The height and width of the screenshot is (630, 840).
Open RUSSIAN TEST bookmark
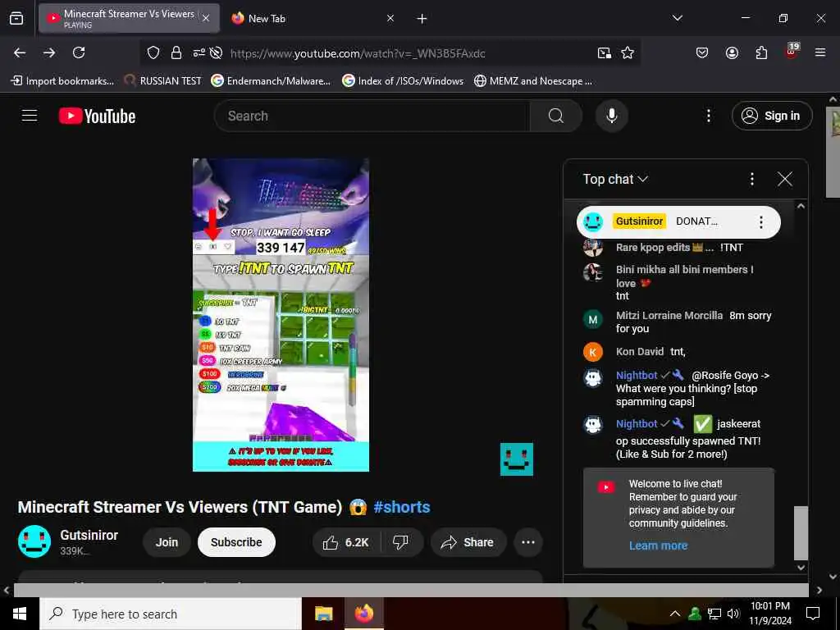point(163,81)
